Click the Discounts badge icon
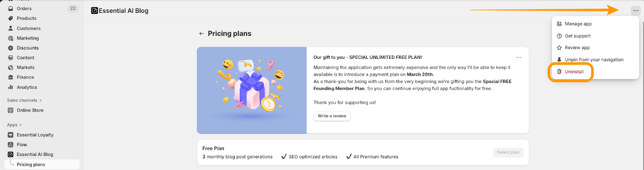This screenshot has height=170, width=644. coord(11,48)
